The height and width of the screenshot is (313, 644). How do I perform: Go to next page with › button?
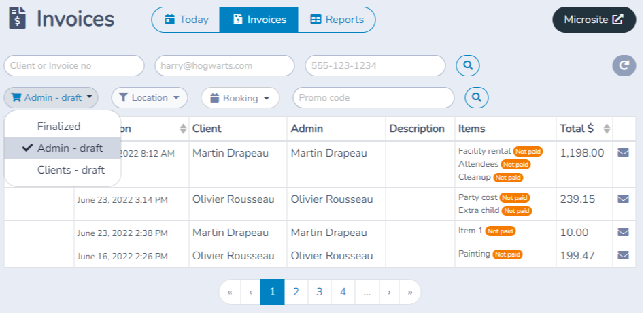[390, 292]
